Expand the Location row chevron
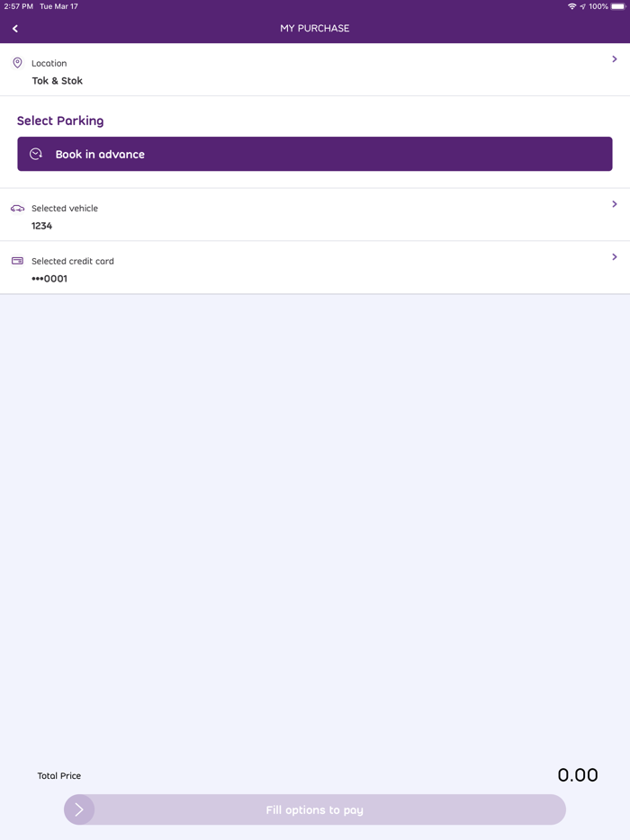Viewport: 630px width, 840px height. [615, 59]
